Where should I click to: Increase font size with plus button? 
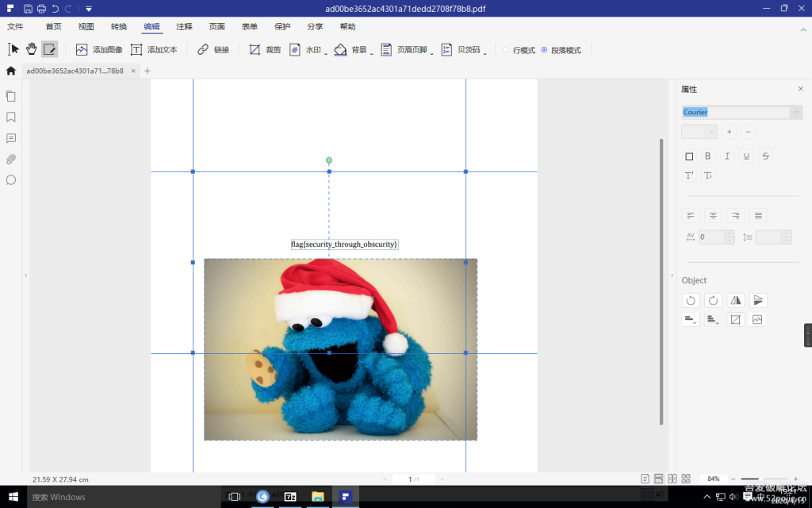point(730,132)
